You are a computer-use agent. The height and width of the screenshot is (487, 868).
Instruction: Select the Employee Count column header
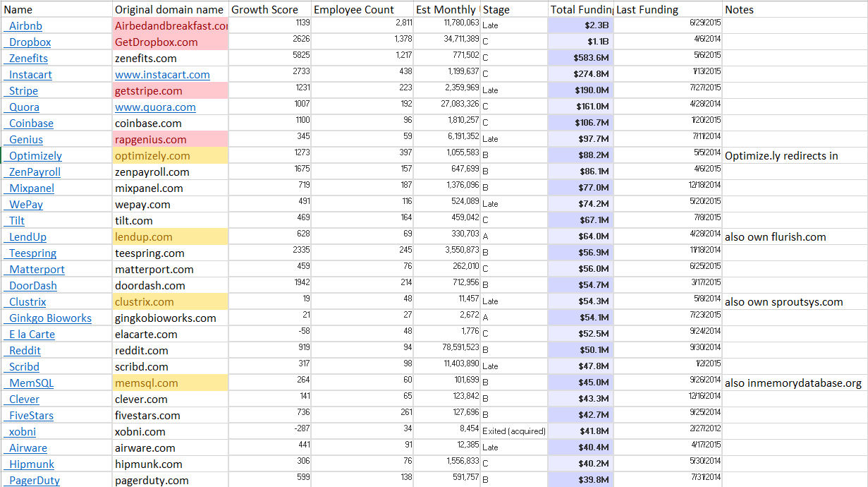click(x=362, y=9)
